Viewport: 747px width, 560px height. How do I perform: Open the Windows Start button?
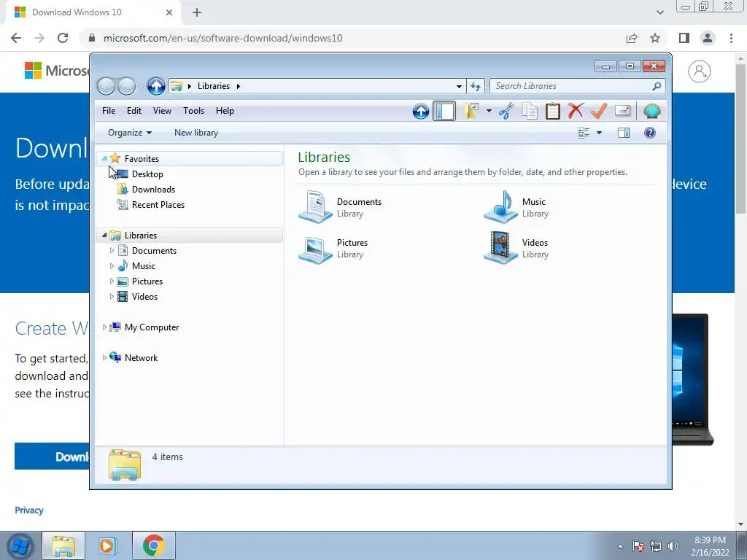pyautogui.click(x=20, y=545)
